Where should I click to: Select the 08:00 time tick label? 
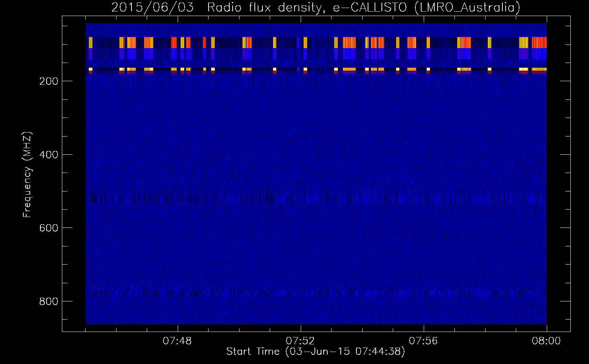point(546,341)
